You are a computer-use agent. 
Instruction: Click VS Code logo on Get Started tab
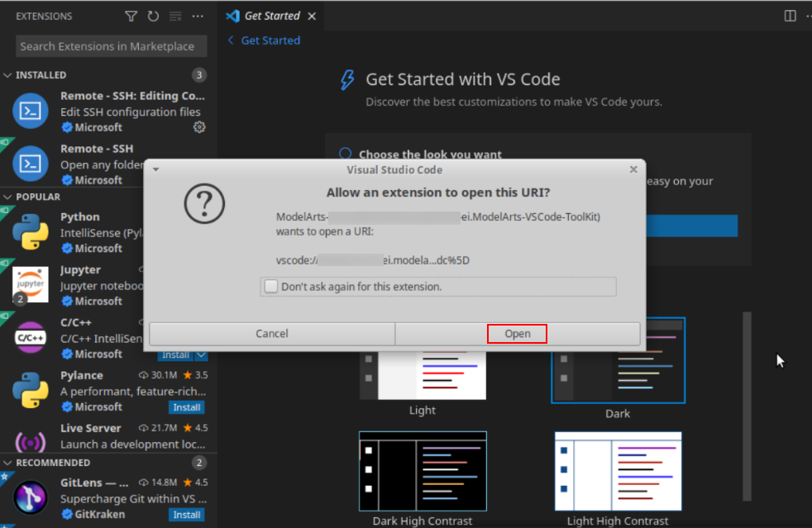pos(233,16)
